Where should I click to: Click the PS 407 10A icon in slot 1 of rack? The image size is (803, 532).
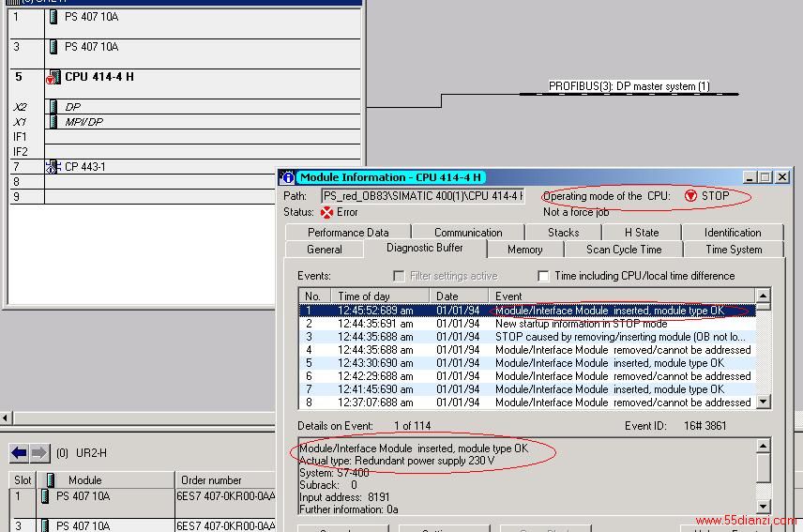(53, 17)
